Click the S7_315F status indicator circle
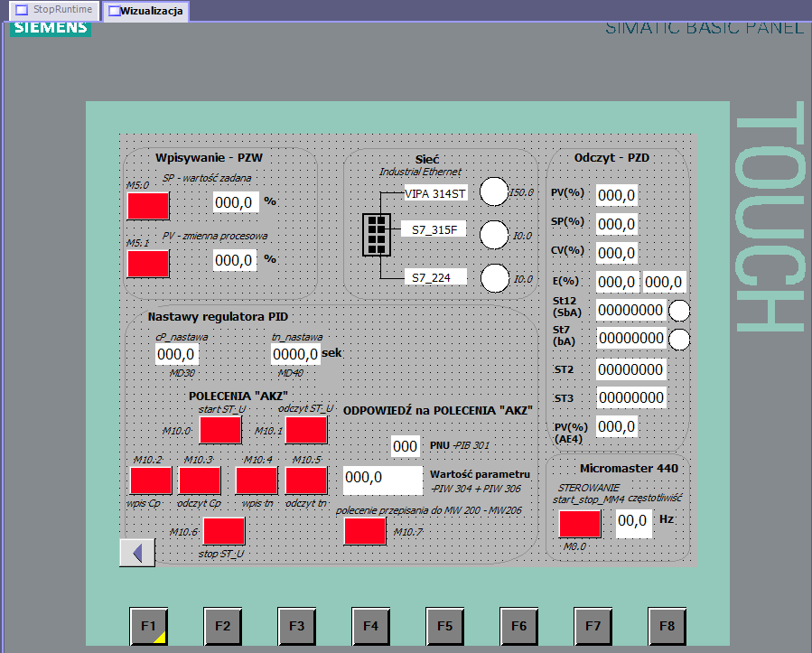The height and width of the screenshot is (653, 812). point(494,235)
